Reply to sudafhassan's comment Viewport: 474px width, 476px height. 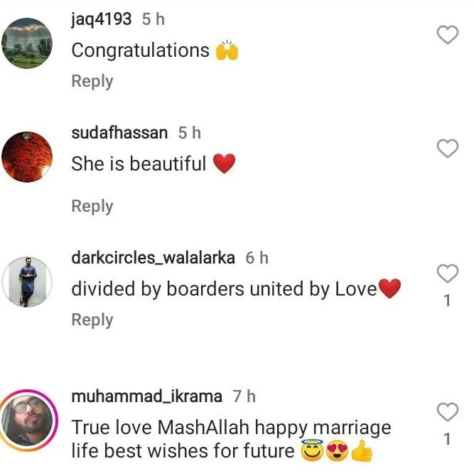point(92,207)
